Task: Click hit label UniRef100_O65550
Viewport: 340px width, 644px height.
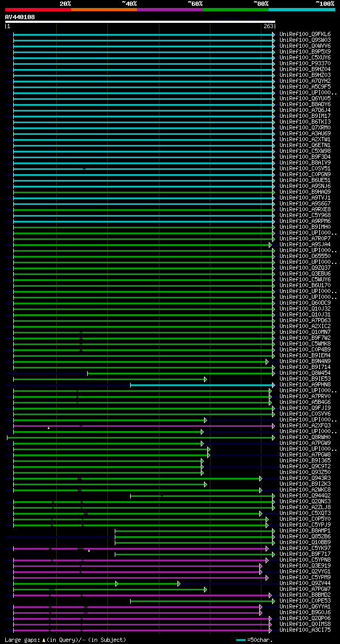Action: coord(305,256)
